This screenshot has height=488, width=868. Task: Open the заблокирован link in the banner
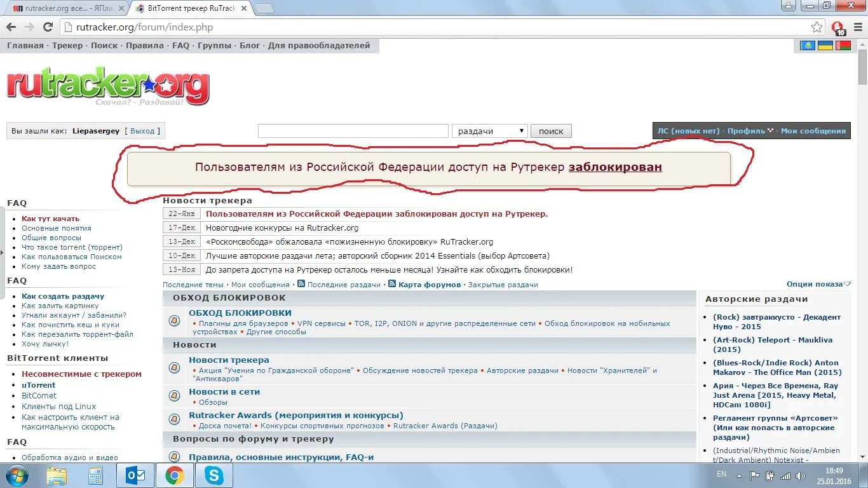click(615, 167)
